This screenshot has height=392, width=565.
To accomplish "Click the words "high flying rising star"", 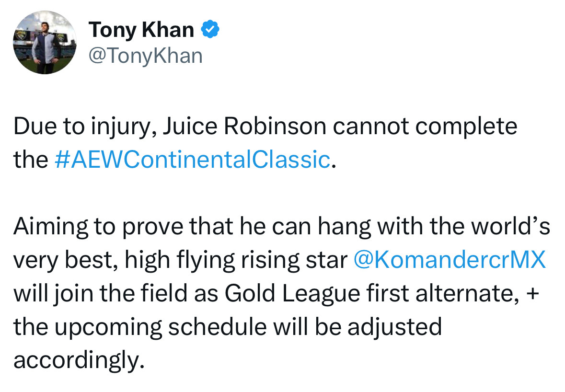I will coord(236,260).
